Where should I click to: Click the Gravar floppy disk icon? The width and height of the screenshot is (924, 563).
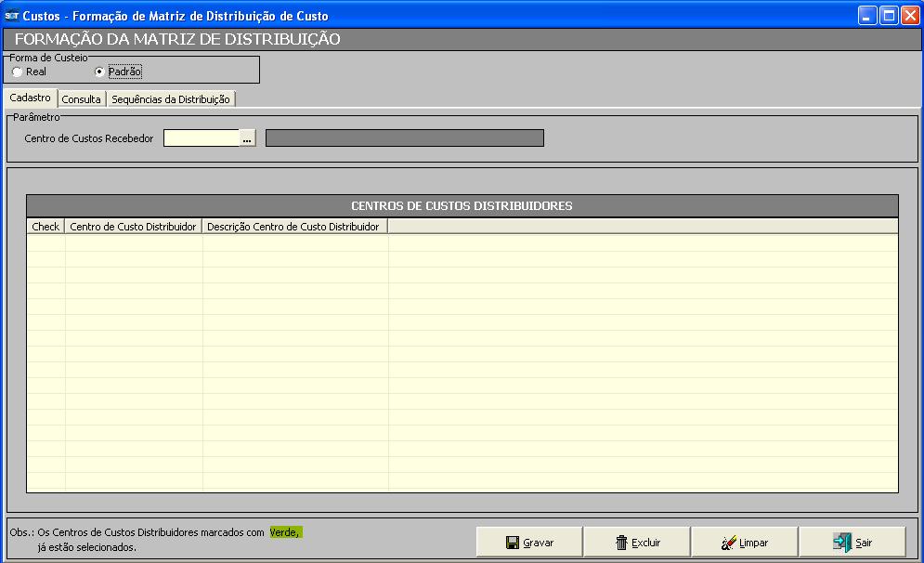pos(513,543)
